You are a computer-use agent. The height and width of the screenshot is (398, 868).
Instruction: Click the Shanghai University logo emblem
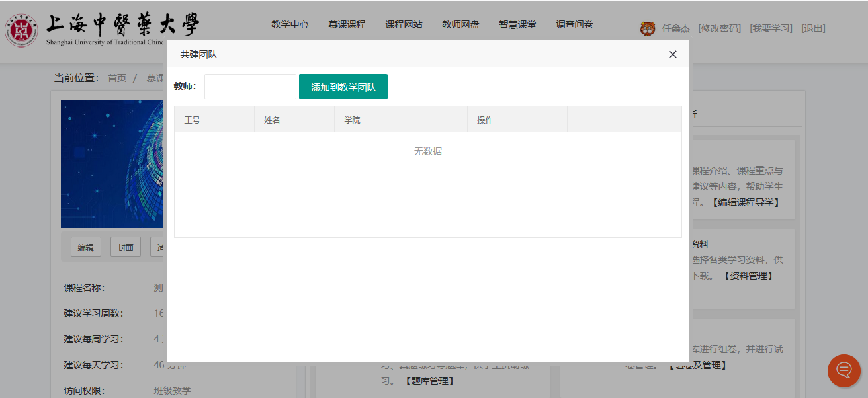click(22, 30)
